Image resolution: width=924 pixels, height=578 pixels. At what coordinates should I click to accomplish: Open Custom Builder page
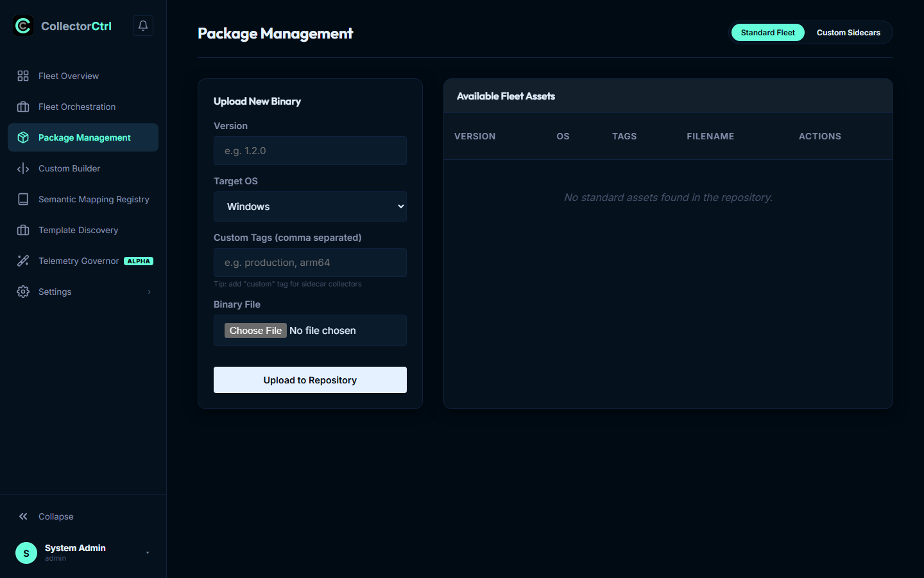pyautogui.click(x=83, y=168)
